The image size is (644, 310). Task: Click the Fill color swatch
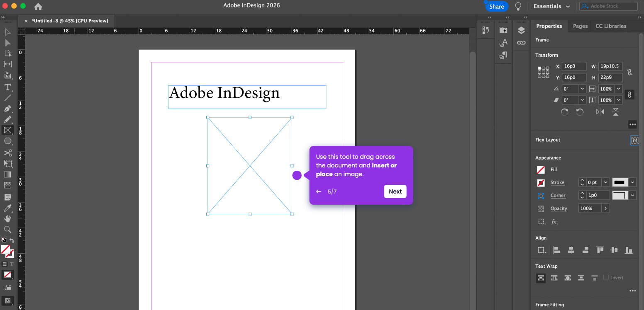[541, 170]
